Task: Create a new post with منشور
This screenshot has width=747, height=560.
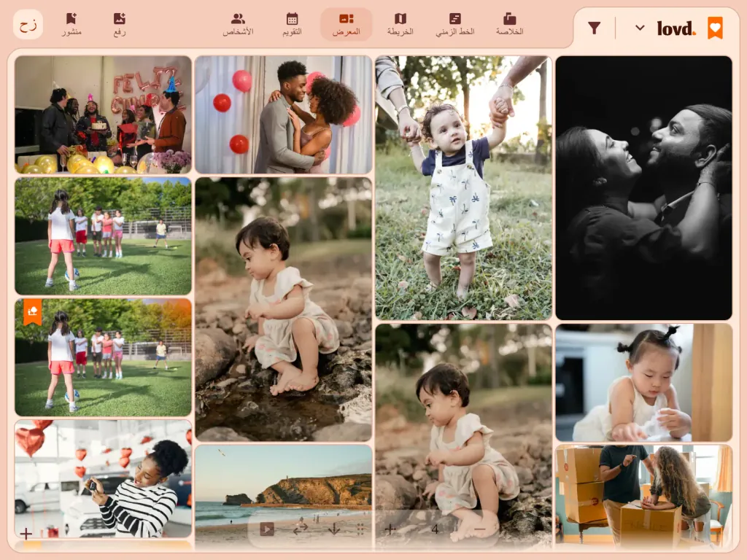Action: [71, 24]
